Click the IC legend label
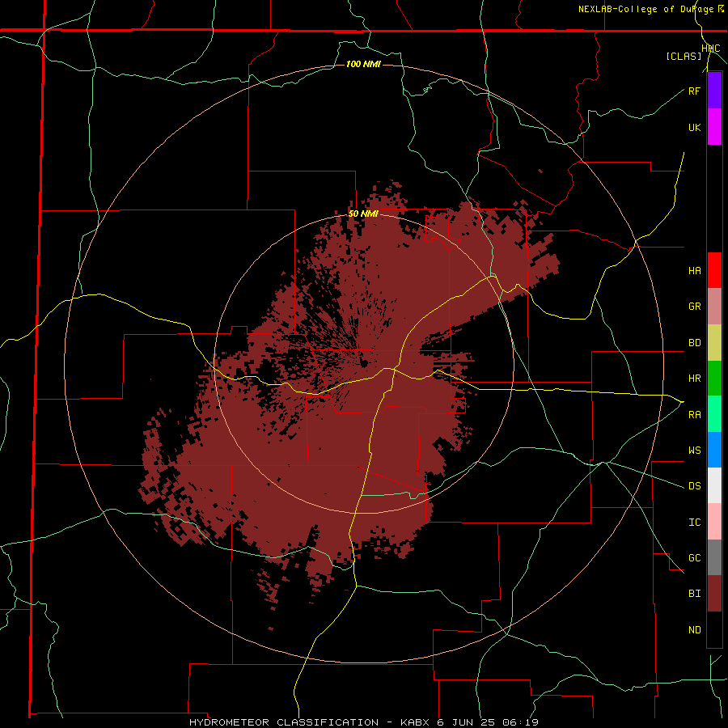Viewport: 728px width, 728px height. (x=694, y=523)
